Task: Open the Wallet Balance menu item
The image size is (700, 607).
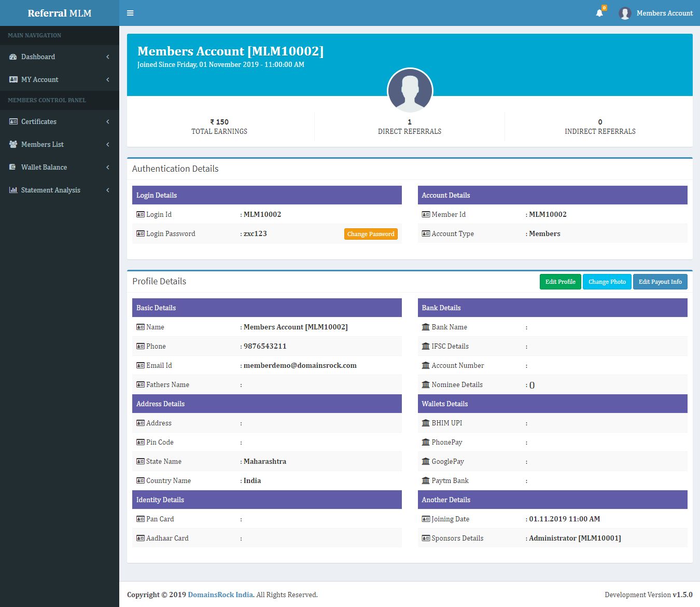Action: 60,167
